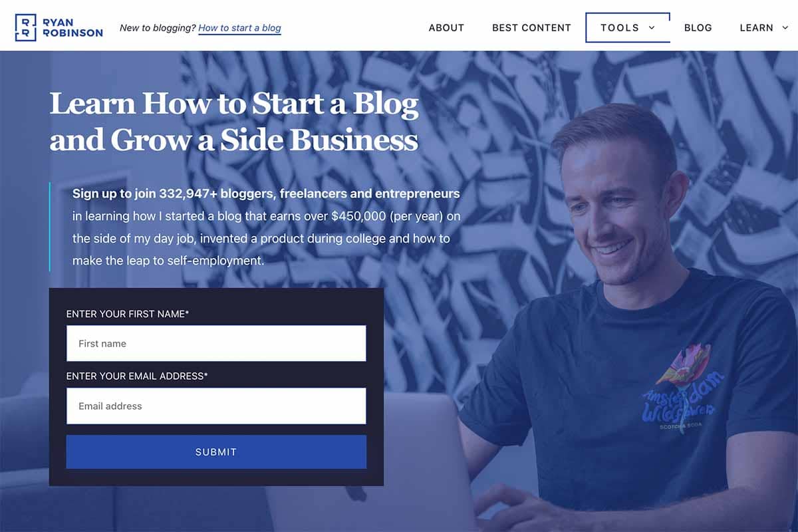Expand the Tools dropdown chevron
This screenshot has height=532, width=798.
coord(652,28)
